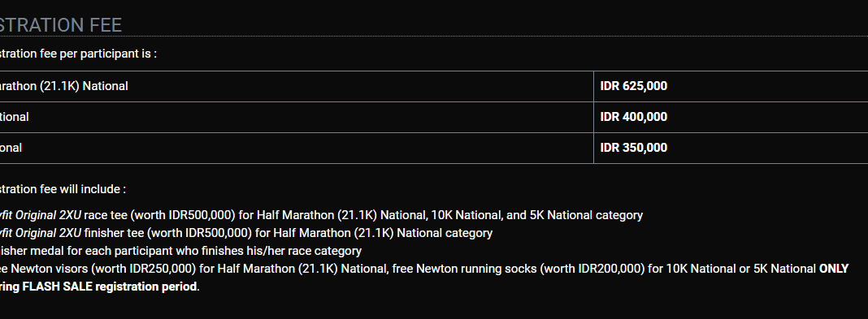
Task: Select the IDR 625,000 price cell
Action: click(x=731, y=86)
